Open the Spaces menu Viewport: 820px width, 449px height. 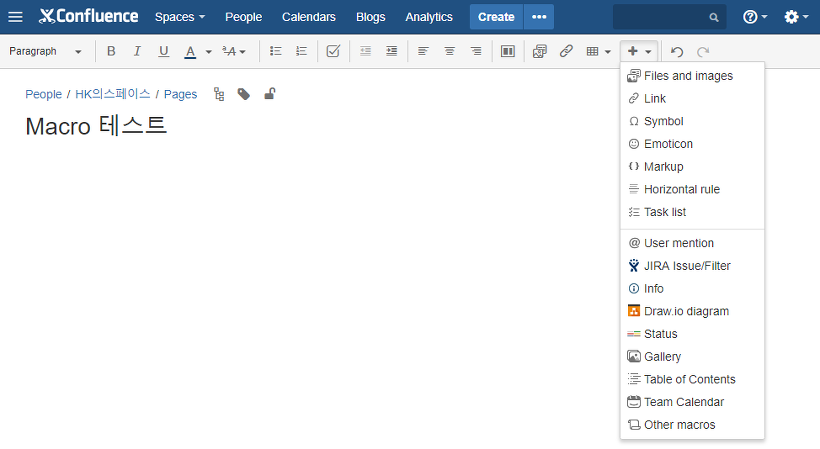pos(180,17)
